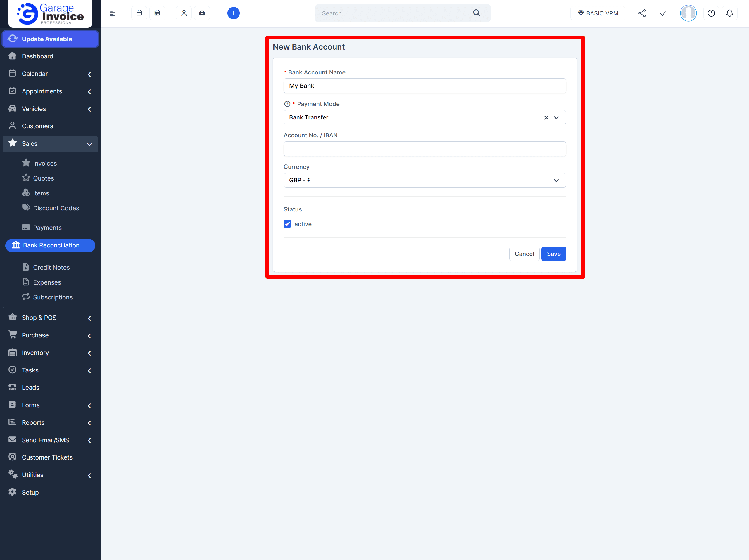
Task: Toggle the sidebar collapse menu icon
Action: [113, 13]
